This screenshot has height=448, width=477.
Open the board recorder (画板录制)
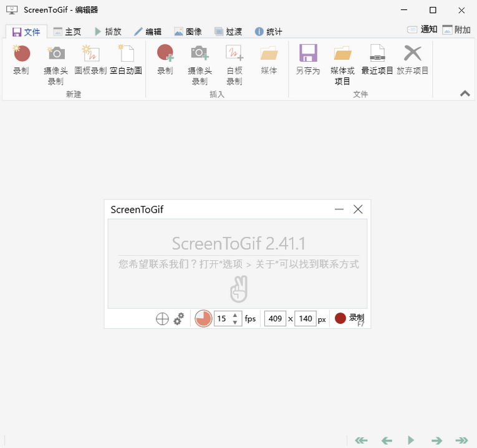click(x=90, y=61)
